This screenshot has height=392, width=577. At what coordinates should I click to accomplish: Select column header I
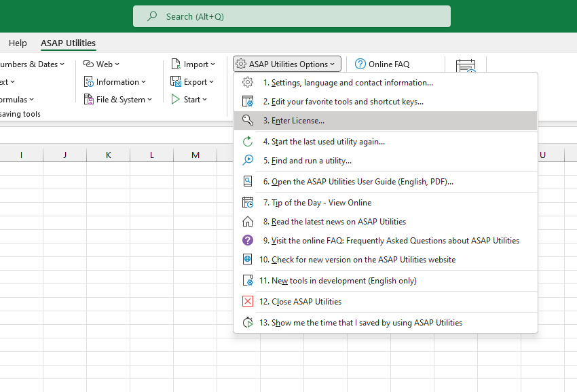point(21,155)
